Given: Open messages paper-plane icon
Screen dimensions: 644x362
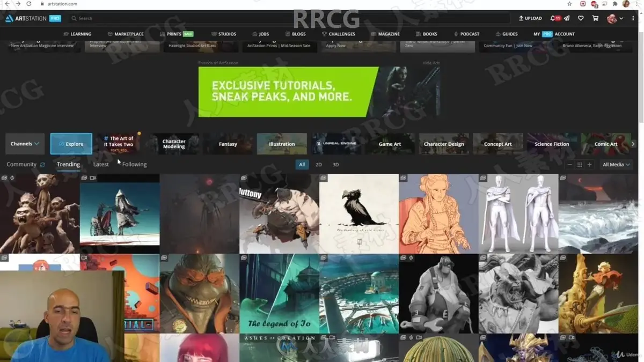Looking at the screenshot, I should click(567, 18).
